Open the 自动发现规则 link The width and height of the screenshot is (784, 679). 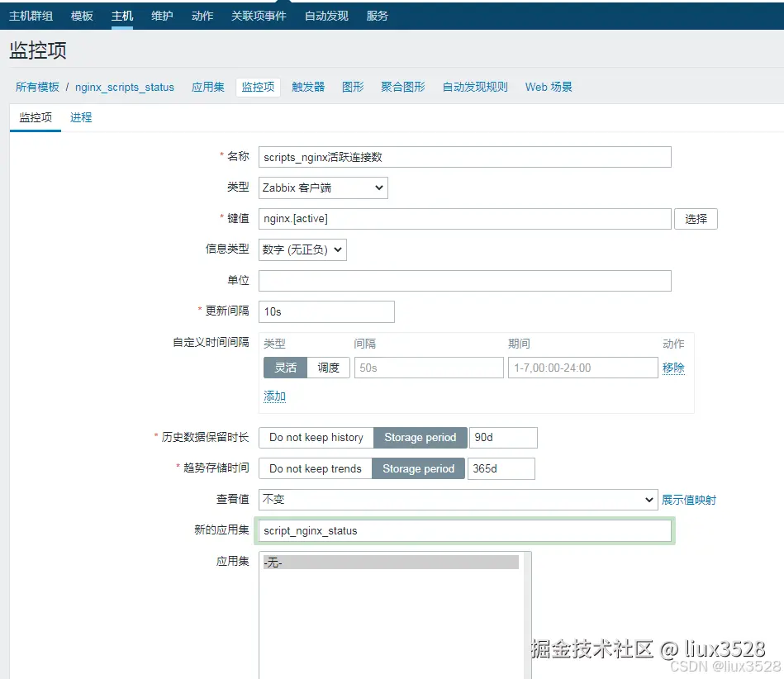pyautogui.click(x=475, y=87)
